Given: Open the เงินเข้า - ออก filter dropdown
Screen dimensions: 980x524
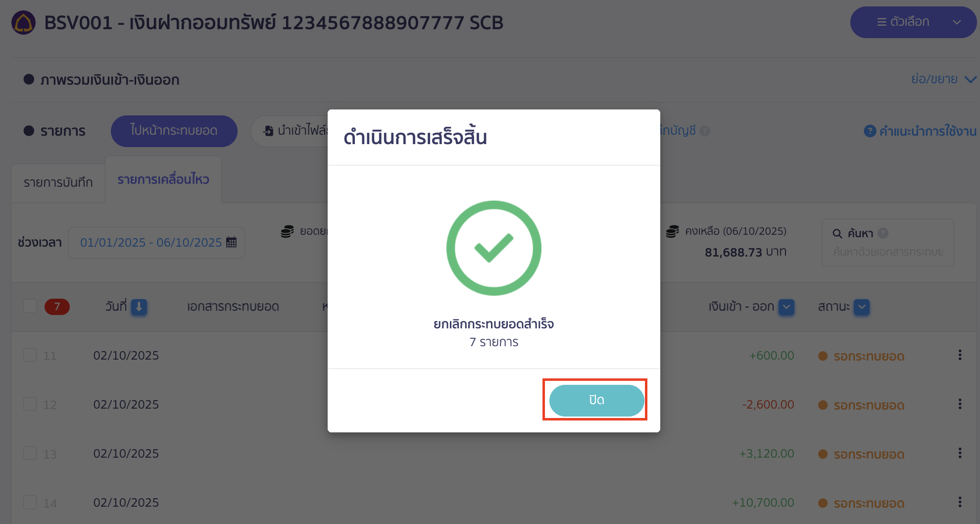Looking at the screenshot, I should click(x=786, y=307).
